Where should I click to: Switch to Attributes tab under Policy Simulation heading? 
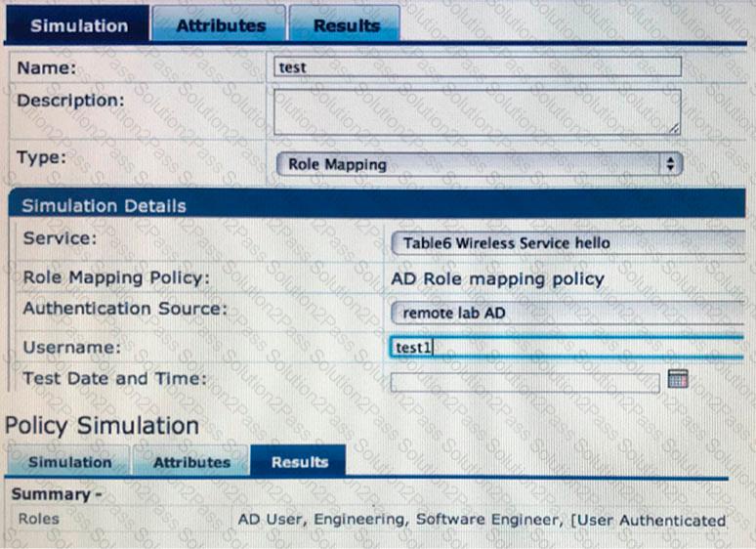click(191, 462)
